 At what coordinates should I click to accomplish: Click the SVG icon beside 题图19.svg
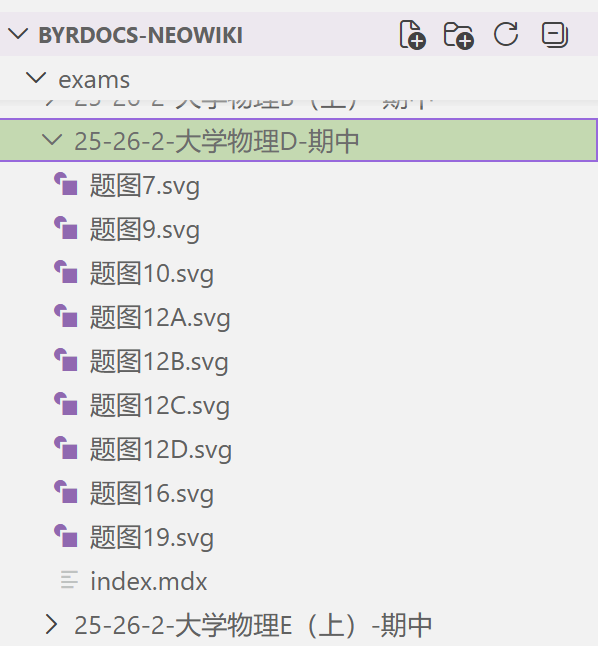tap(66, 536)
